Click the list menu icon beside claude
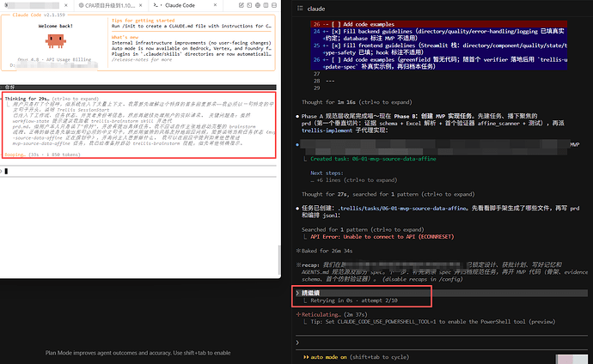 (300, 9)
